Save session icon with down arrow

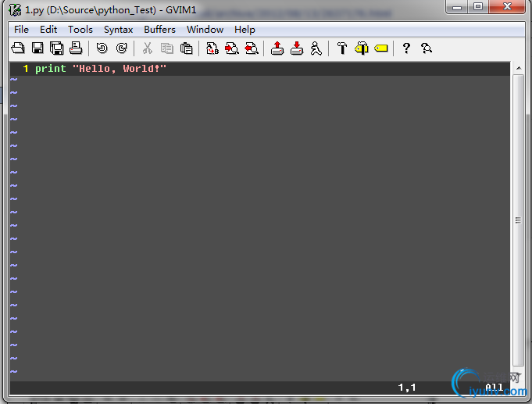click(x=297, y=48)
